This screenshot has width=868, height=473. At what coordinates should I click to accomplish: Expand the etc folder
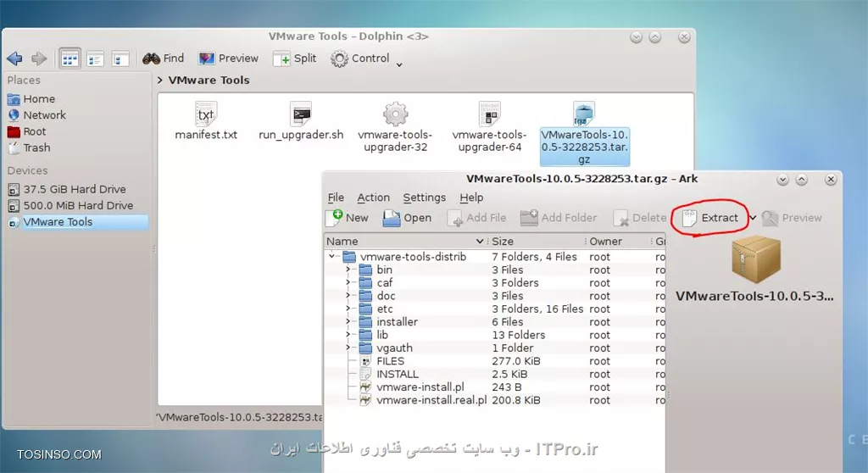click(348, 309)
